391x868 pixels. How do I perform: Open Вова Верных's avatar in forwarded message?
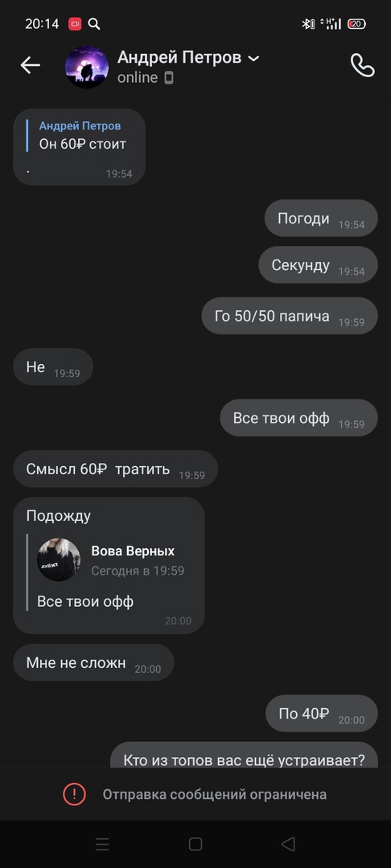pos(59,559)
